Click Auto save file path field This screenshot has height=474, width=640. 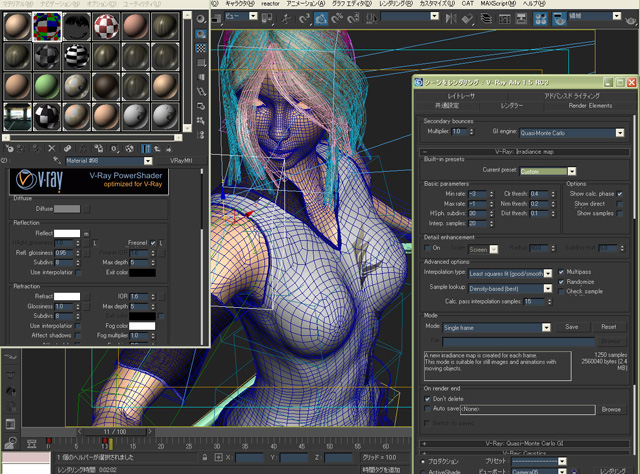point(527,409)
